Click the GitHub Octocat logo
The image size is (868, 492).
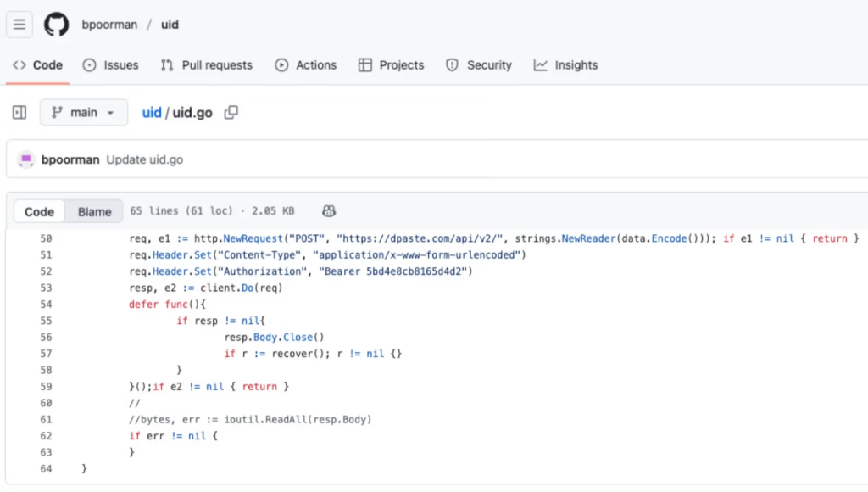click(x=56, y=24)
